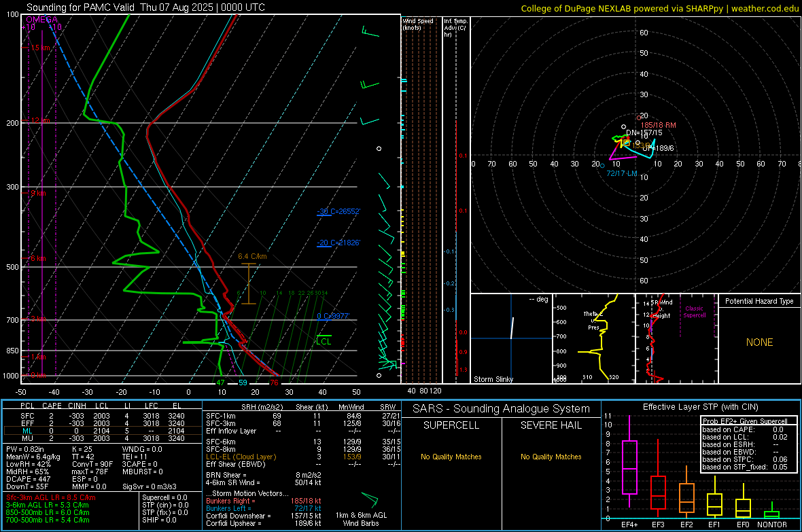
Task: Click the DN=157/15 hodograph label
Action: click(644, 132)
